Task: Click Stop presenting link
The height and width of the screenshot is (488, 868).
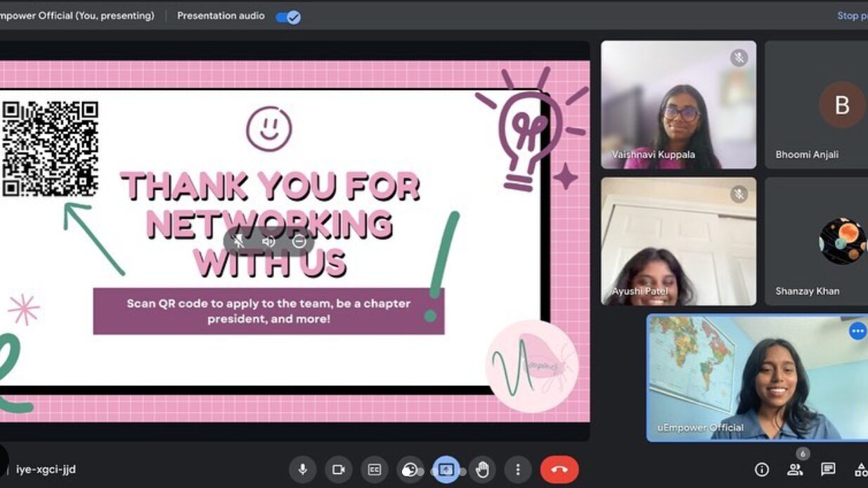Action: click(852, 15)
